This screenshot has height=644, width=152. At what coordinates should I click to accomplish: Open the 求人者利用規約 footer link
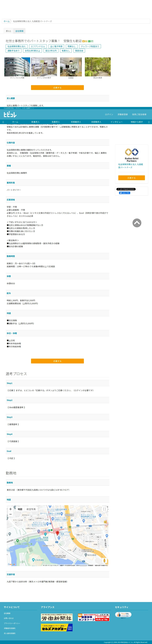(9, 633)
